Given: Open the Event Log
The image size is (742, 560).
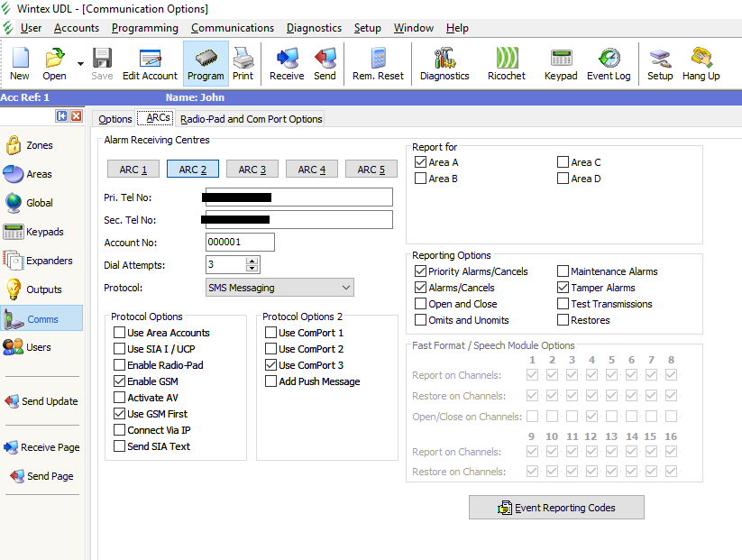Looking at the screenshot, I should pyautogui.click(x=609, y=65).
